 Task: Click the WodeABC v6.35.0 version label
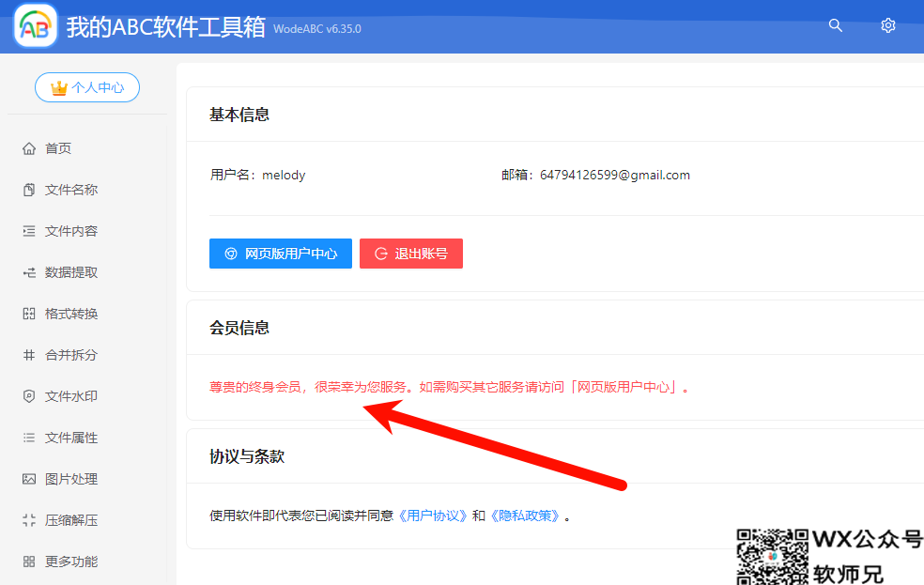317,29
